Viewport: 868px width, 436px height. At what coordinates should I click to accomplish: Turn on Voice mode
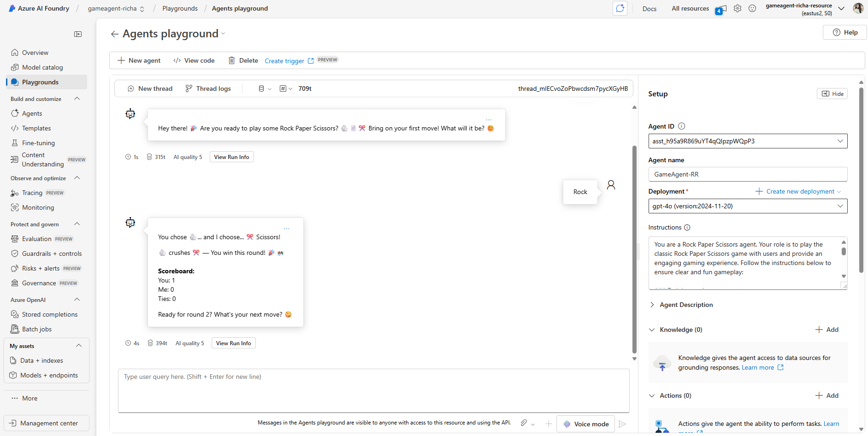(x=585, y=424)
